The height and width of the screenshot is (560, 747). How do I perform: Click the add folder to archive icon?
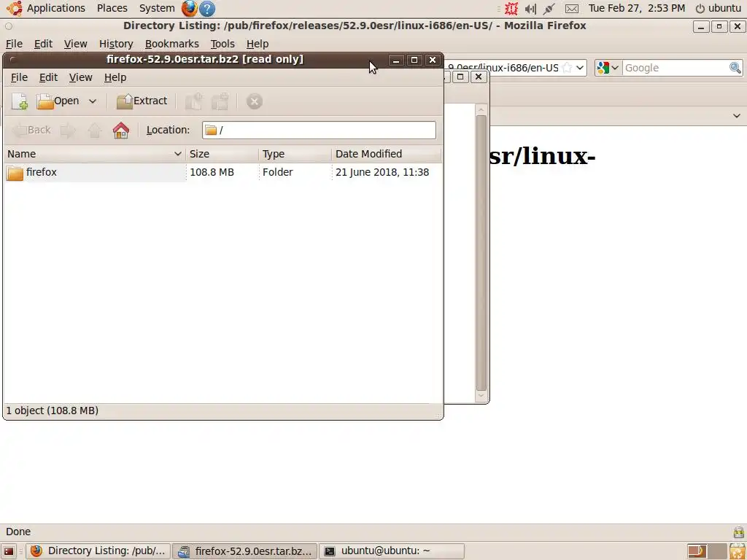[220, 101]
